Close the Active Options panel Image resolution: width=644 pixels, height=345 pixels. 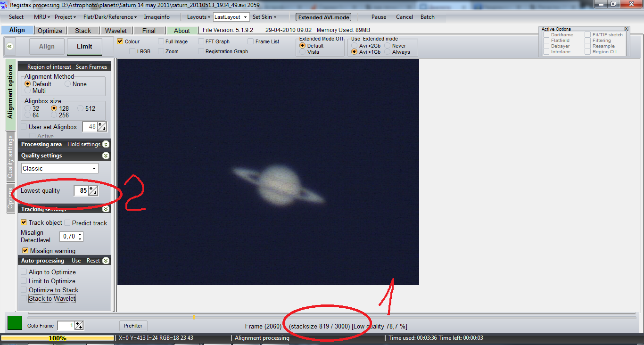pyautogui.click(x=626, y=29)
